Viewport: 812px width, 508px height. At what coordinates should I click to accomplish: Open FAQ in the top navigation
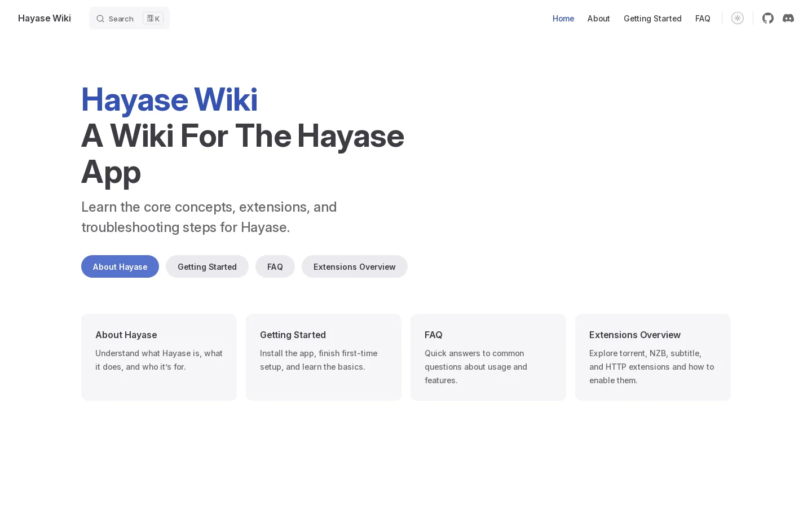click(703, 18)
